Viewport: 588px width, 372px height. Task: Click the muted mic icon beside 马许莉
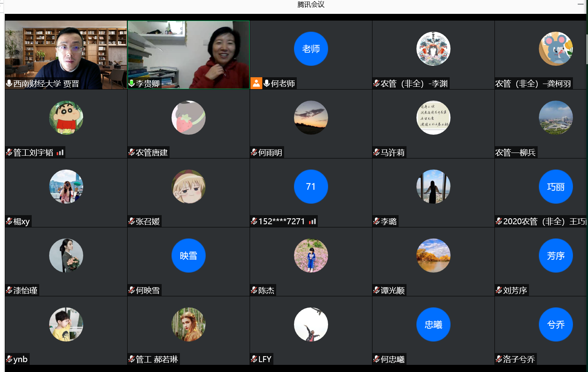coord(376,153)
